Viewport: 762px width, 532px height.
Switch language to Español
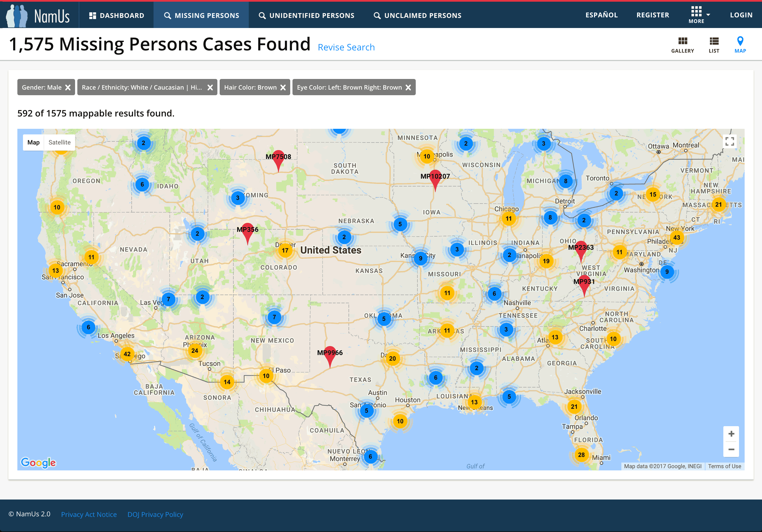point(601,15)
